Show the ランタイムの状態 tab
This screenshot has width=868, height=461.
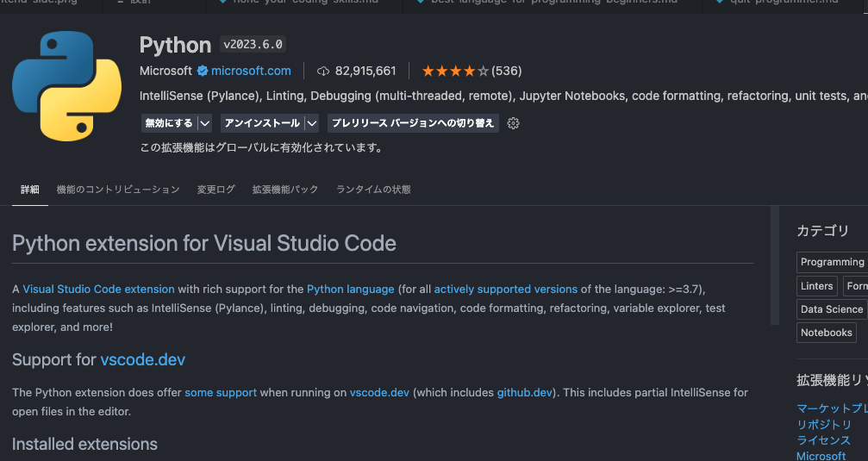373,190
